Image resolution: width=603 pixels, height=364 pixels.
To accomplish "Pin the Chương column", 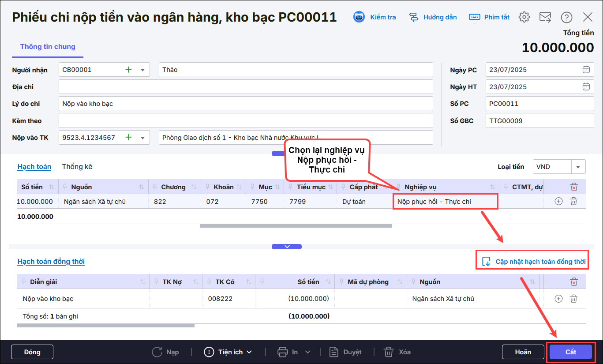I will tap(155, 187).
